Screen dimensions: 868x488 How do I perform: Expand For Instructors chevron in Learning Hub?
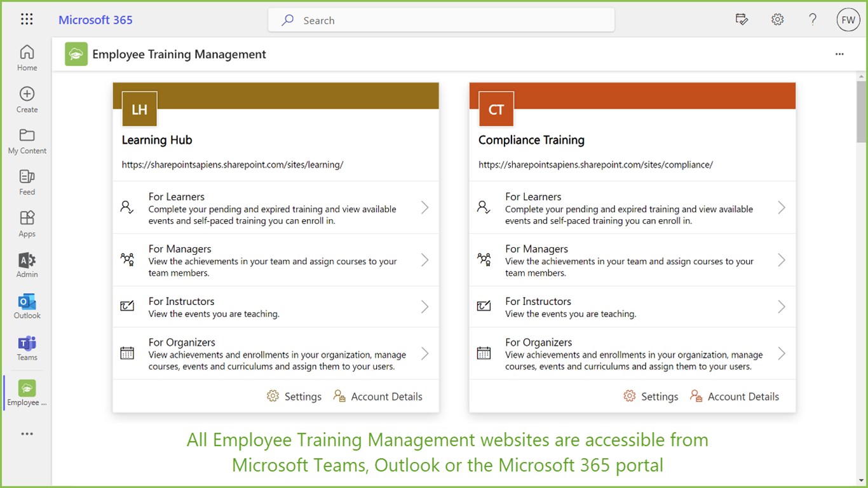(x=424, y=307)
